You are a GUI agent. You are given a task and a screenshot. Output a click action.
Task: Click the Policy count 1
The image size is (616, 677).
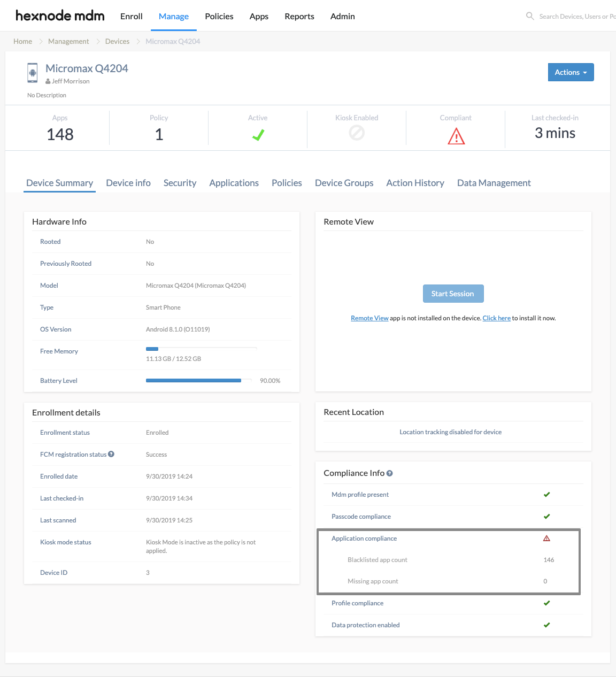[x=159, y=134]
